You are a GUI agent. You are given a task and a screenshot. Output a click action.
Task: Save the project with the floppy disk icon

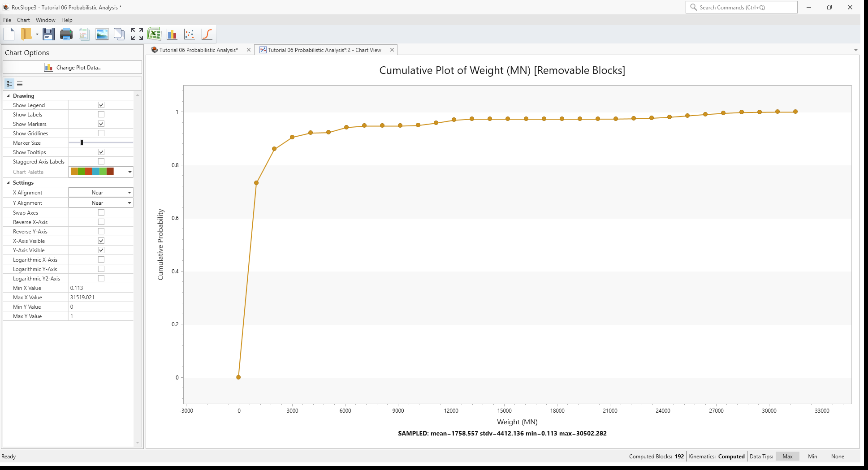pos(48,34)
